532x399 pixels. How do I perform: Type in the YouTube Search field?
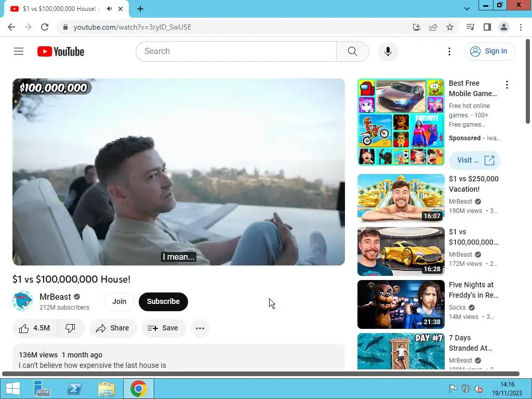pos(236,51)
